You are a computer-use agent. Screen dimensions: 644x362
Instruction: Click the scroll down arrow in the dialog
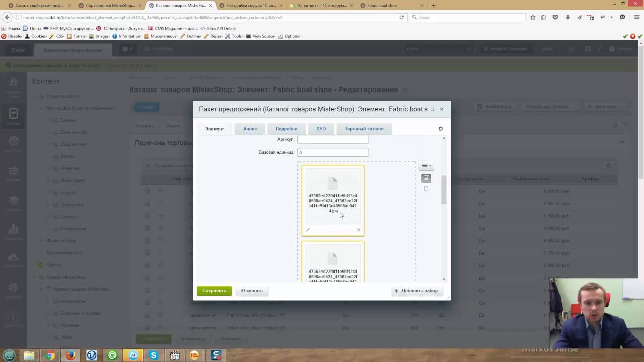443,279
